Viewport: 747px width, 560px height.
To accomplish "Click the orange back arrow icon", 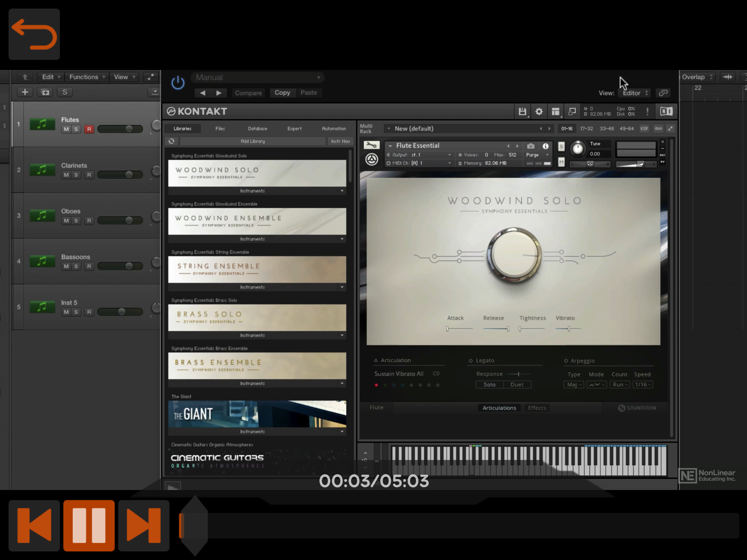I will (34, 34).
